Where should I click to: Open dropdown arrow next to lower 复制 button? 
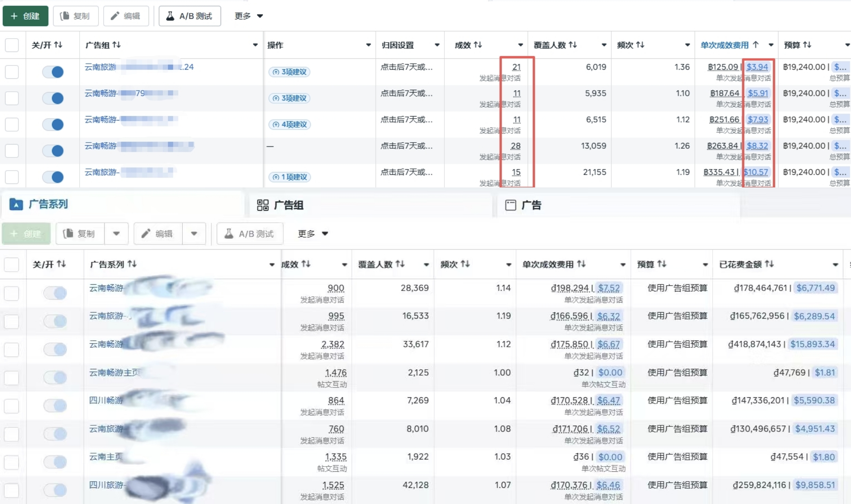(x=116, y=233)
